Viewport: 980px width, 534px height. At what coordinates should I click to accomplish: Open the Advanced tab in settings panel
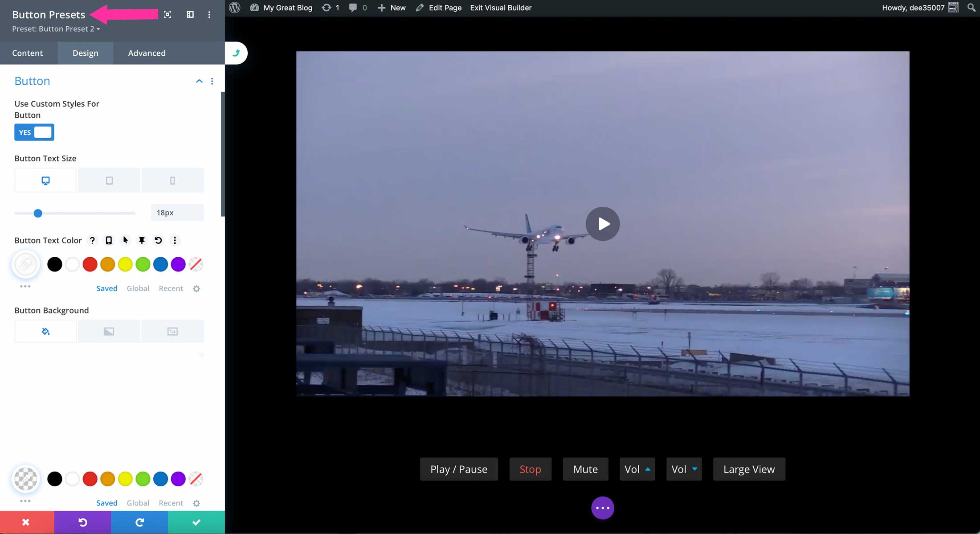coord(147,53)
